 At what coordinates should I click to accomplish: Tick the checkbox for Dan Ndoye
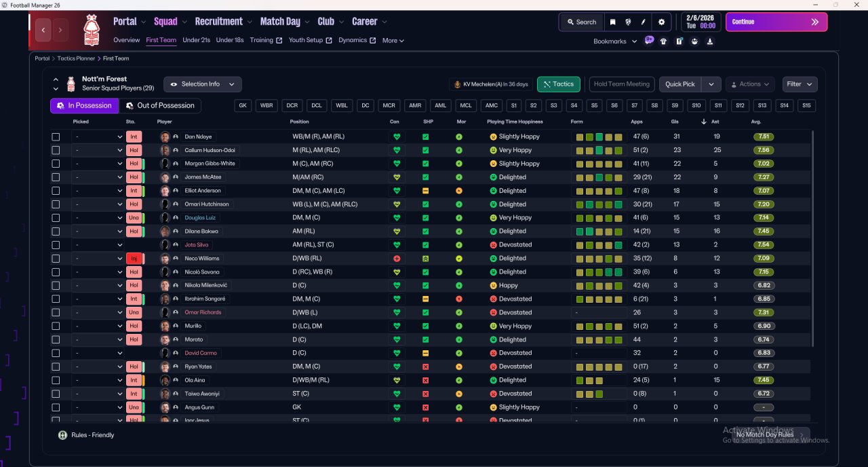click(56, 136)
